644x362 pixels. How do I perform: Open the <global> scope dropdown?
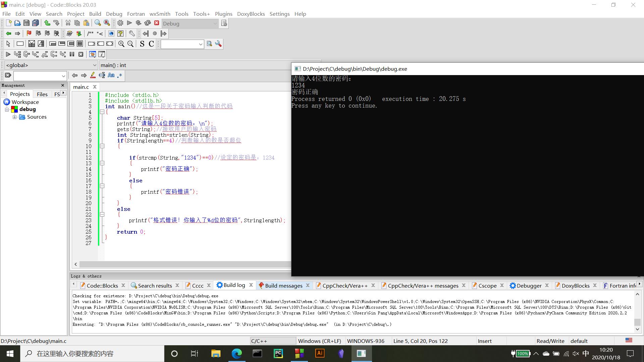[50, 65]
